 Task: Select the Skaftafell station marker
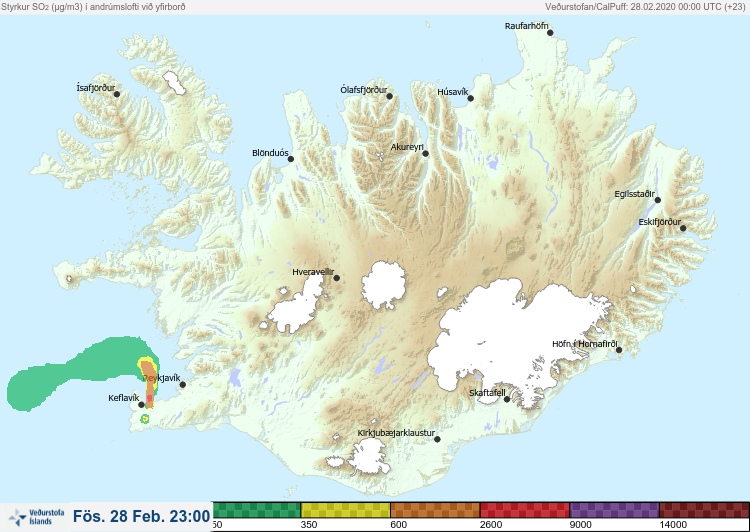click(x=507, y=399)
